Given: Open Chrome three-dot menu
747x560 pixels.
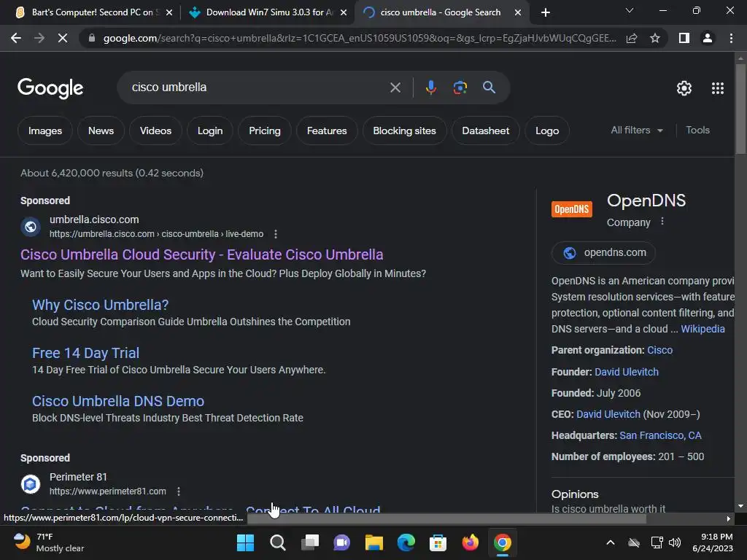Looking at the screenshot, I should tap(731, 38).
